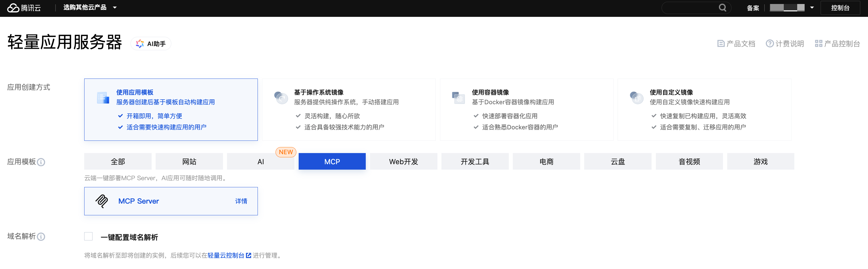Click the 备案 link
The width and height of the screenshot is (868, 269).
pos(753,8)
